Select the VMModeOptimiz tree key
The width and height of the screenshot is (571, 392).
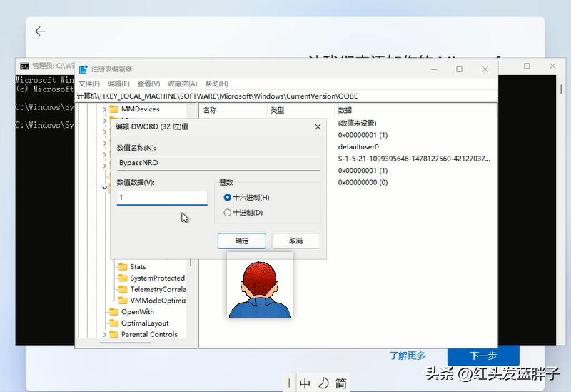pos(158,301)
